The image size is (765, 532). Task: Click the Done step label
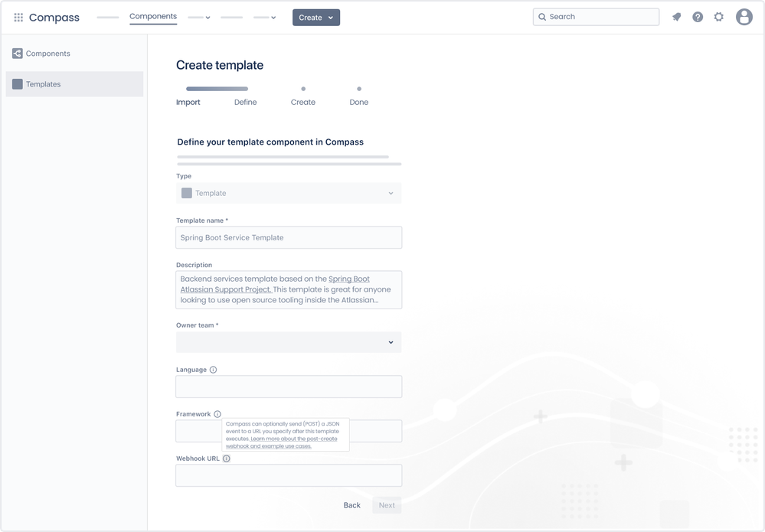(x=359, y=103)
